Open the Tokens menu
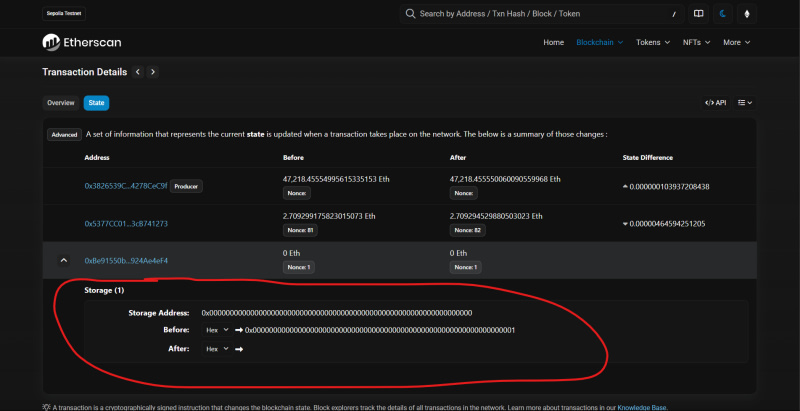This screenshot has width=800, height=411. [653, 42]
